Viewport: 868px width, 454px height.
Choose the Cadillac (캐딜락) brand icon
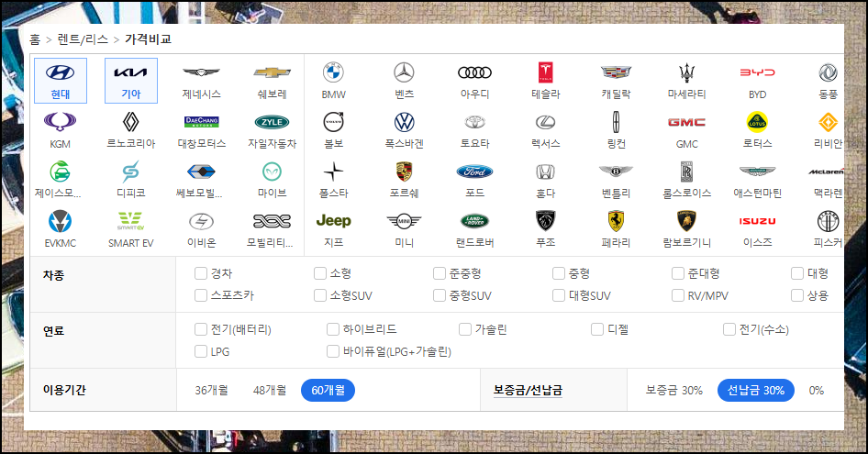click(616, 72)
